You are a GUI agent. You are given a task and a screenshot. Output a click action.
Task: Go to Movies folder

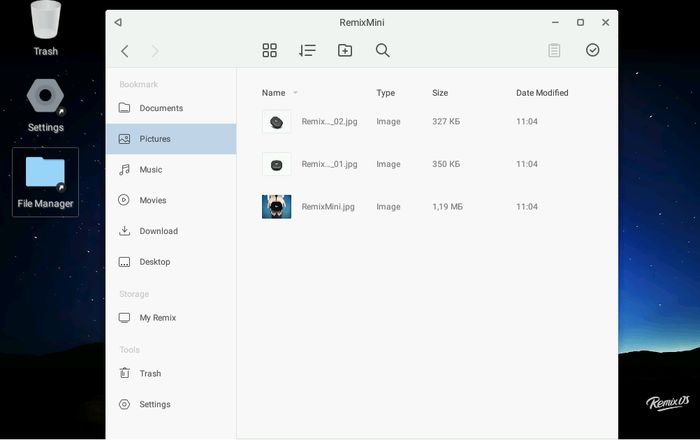click(152, 200)
